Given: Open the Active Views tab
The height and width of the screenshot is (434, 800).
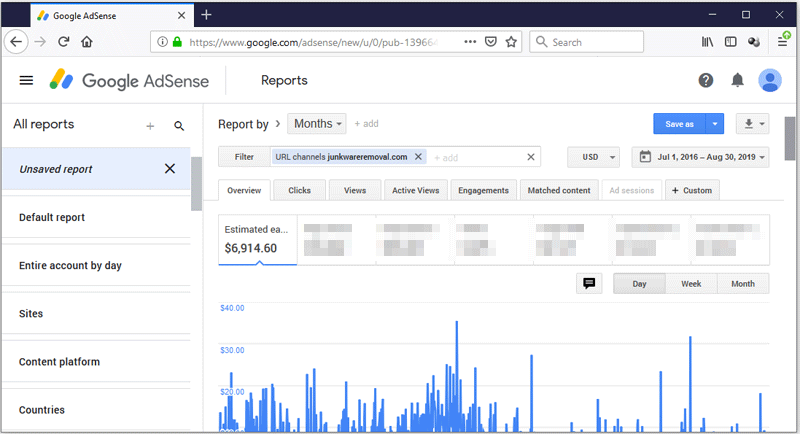Looking at the screenshot, I should pos(415,190).
